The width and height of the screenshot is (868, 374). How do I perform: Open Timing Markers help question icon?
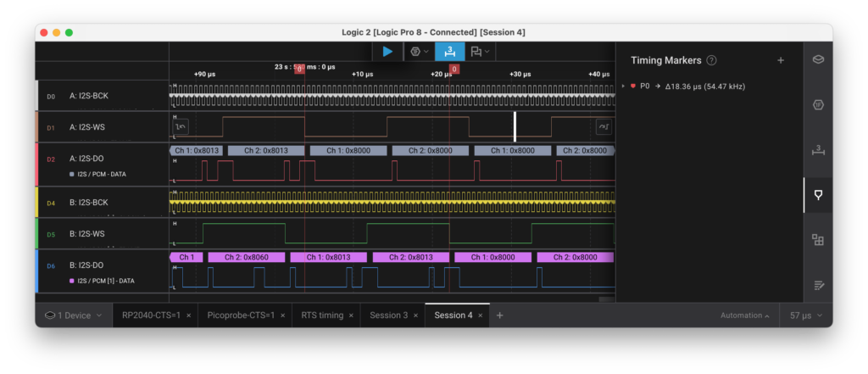tap(712, 60)
